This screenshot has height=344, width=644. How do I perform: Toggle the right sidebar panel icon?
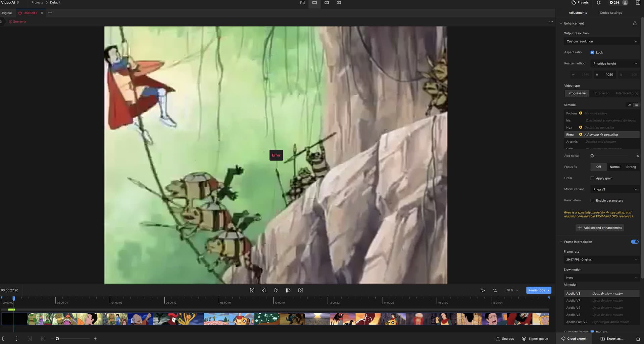point(638,3)
